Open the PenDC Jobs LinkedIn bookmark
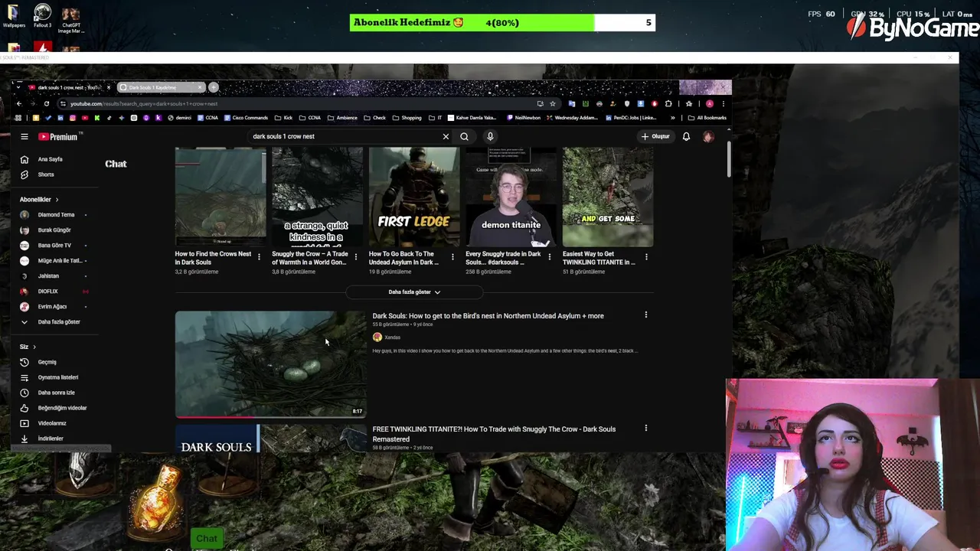 click(x=632, y=118)
